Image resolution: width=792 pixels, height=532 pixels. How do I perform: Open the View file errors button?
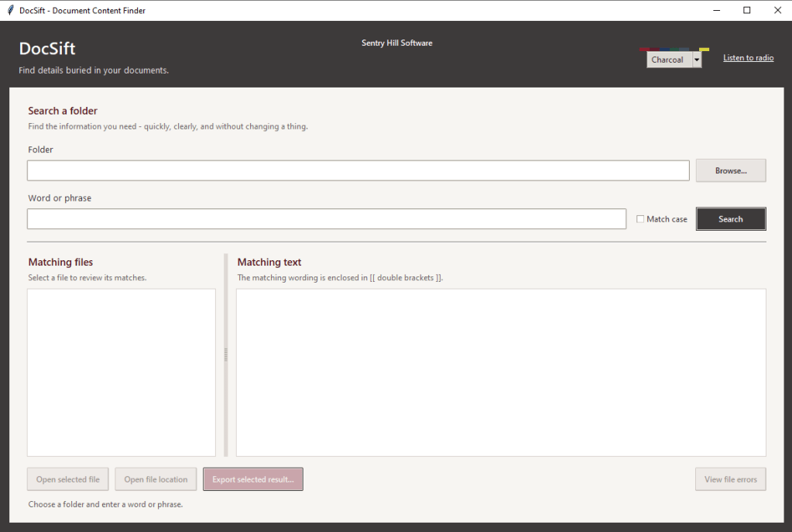click(730, 479)
